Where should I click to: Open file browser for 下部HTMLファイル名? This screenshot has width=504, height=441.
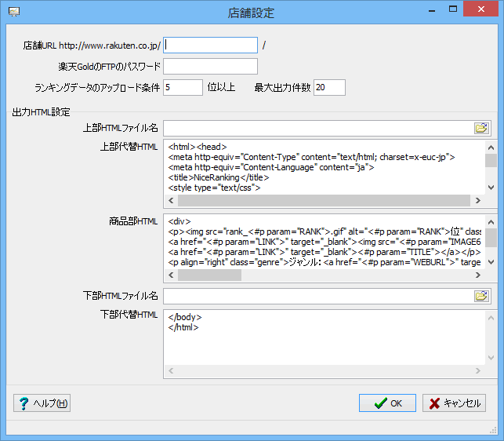[x=481, y=296]
